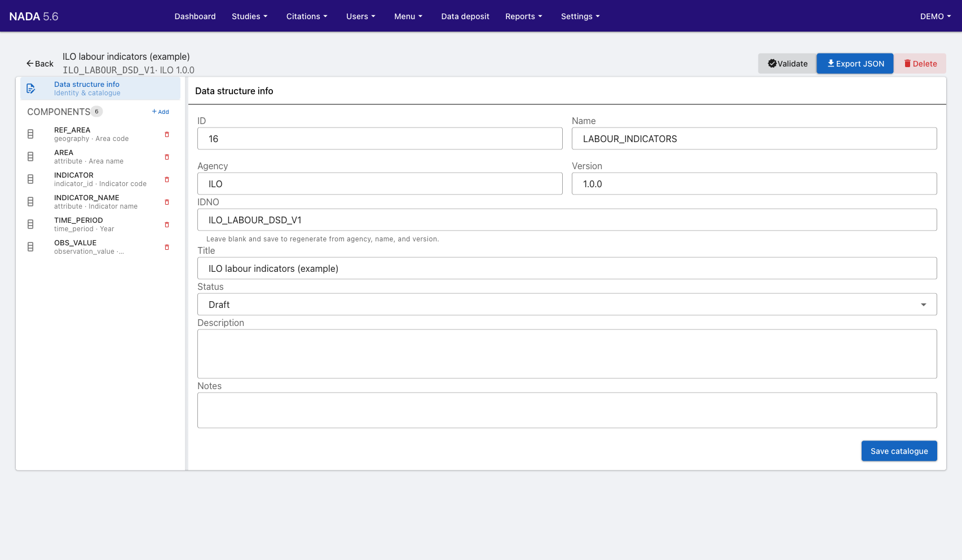Delete the REF_AREA component

pos(167,134)
